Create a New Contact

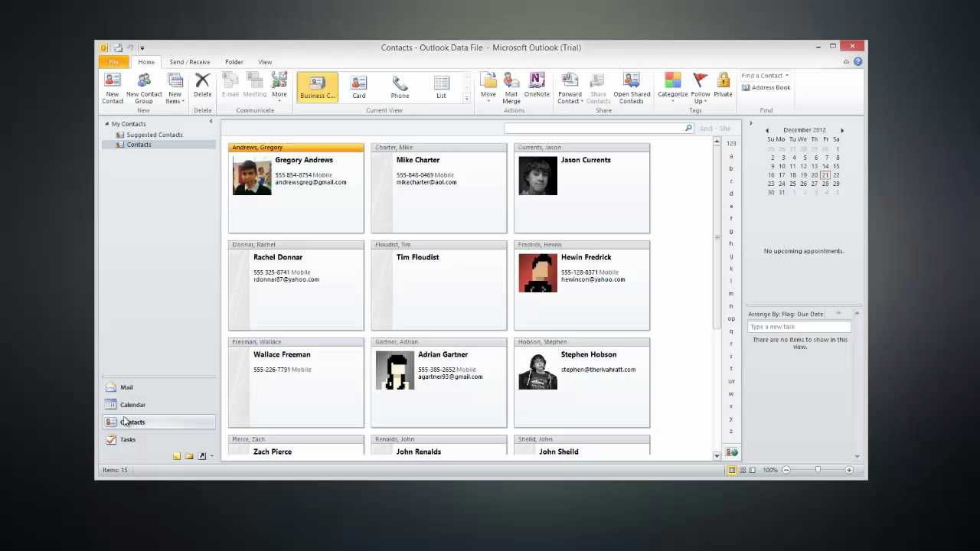113,88
